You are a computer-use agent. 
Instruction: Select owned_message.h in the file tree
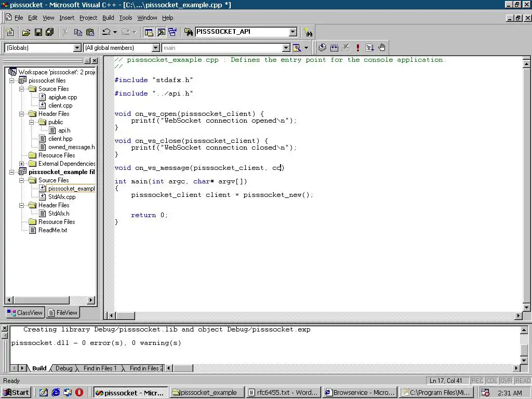coord(71,147)
